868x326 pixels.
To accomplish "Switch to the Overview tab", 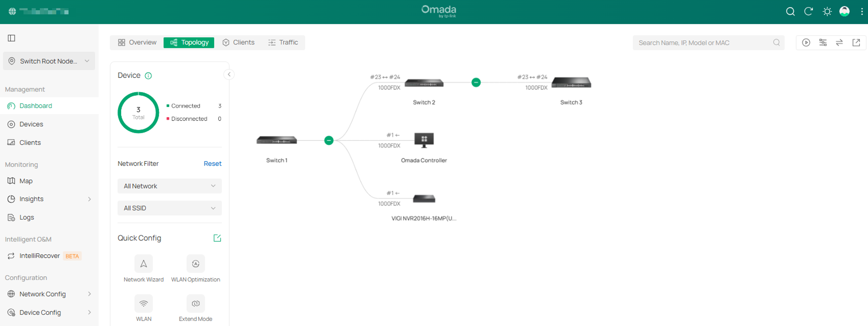I will [x=137, y=43].
